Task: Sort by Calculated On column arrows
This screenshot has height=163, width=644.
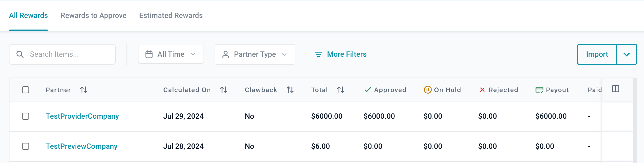Action: (224, 90)
